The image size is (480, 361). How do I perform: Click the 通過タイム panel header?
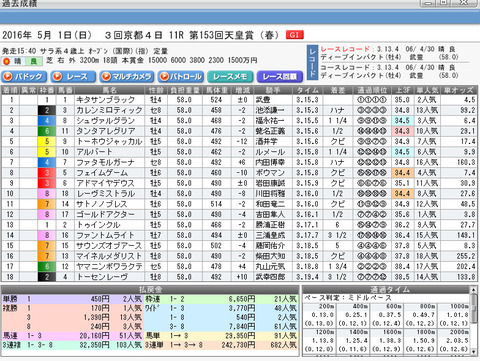coord(390,289)
